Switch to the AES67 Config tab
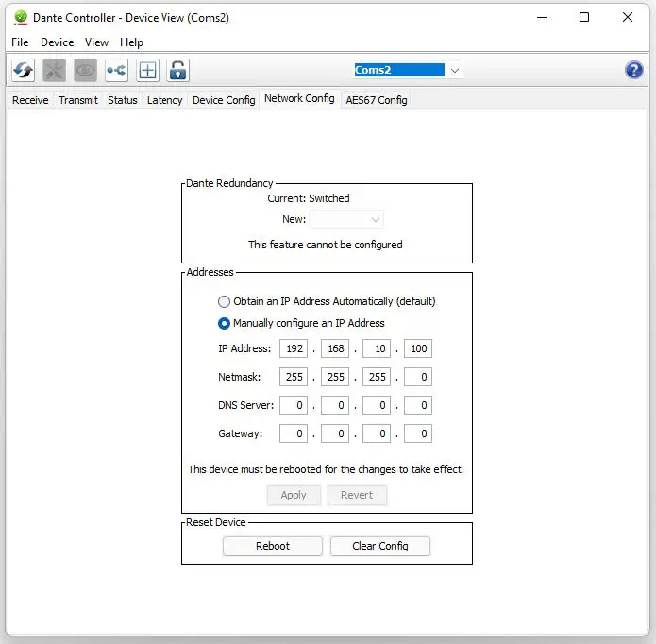The image size is (656, 644). click(377, 100)
